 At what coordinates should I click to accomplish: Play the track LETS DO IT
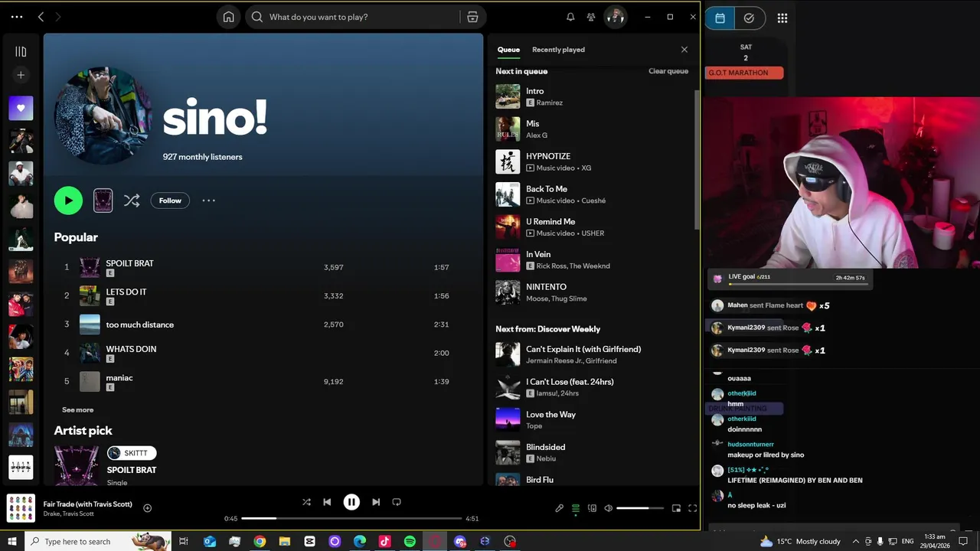[263, 295]
